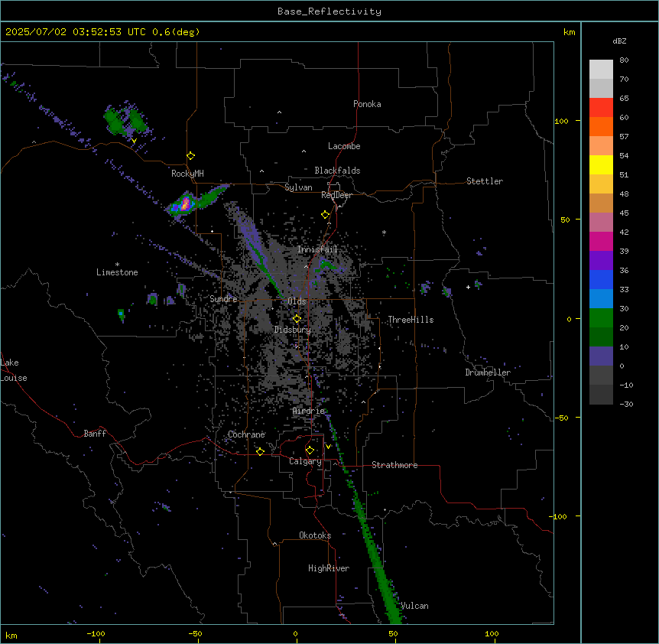Select the bright green 30-20 dBZ swatch
659x644 pixels.
[601, 318]
